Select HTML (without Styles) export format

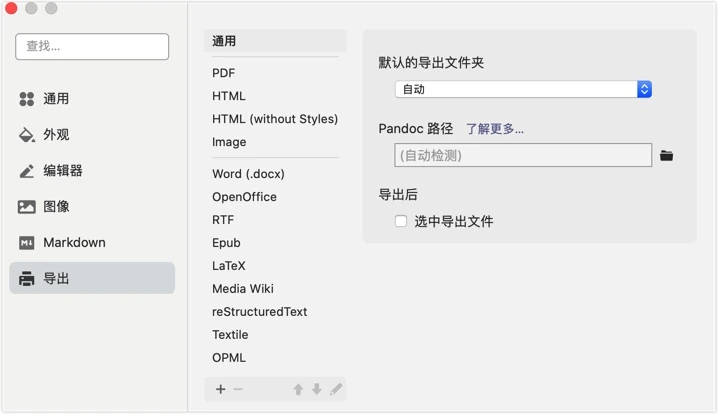[275, 119]
